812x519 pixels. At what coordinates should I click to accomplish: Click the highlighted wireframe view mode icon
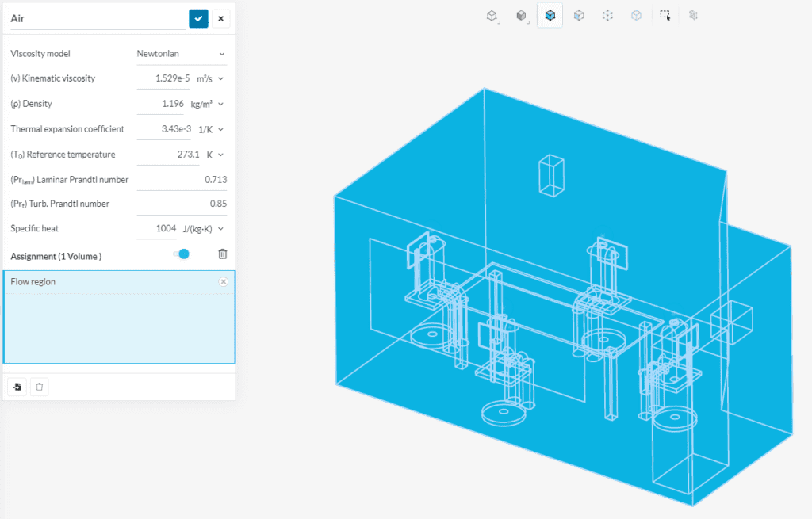pos(550,15)
